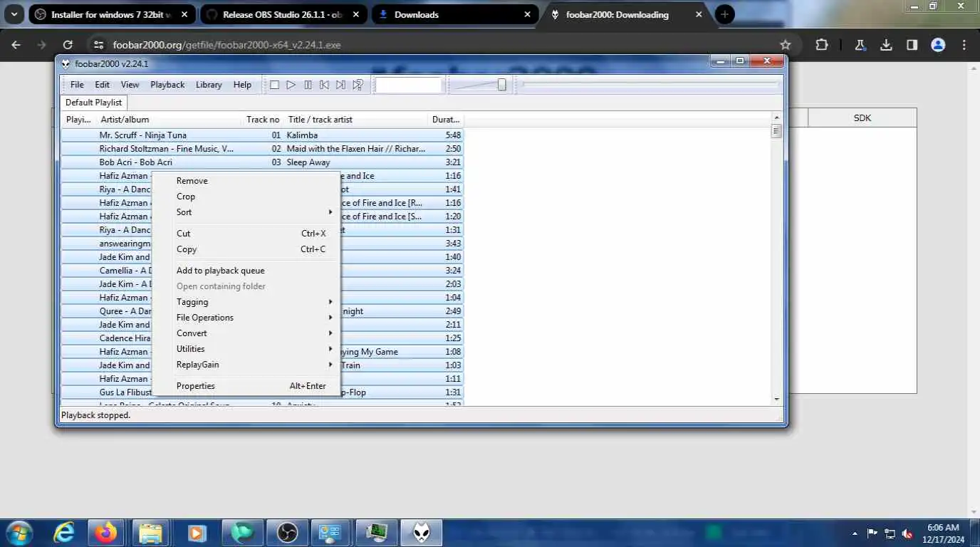Select Copy in the context menu

[246, 249]
